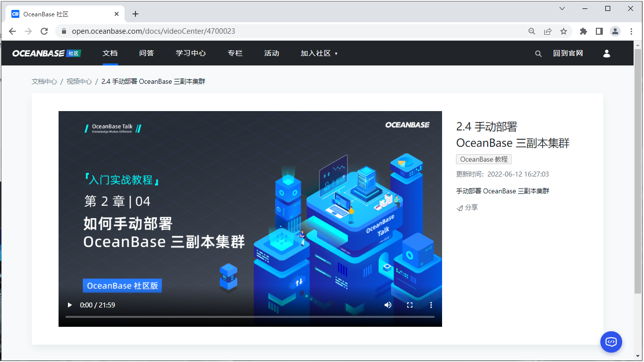View site security lock information
Viewport: 644px width, 362px height.
click(64, 31)
